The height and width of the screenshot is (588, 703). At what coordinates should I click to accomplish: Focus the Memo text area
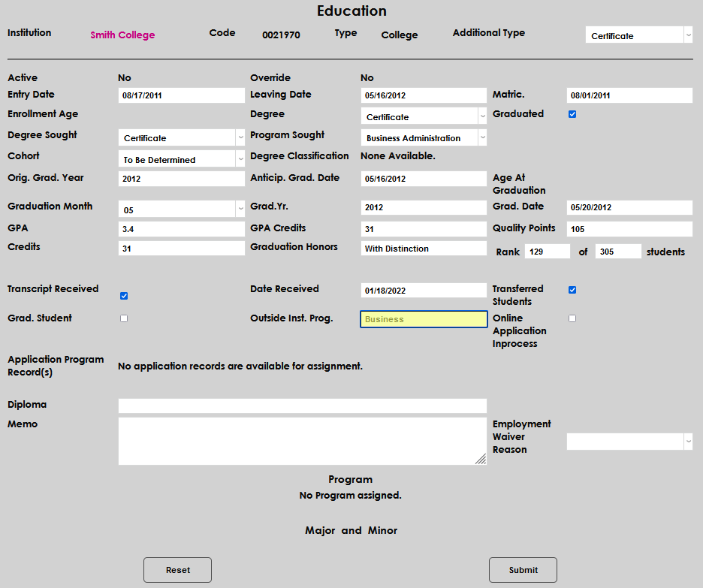click(302, 442)
